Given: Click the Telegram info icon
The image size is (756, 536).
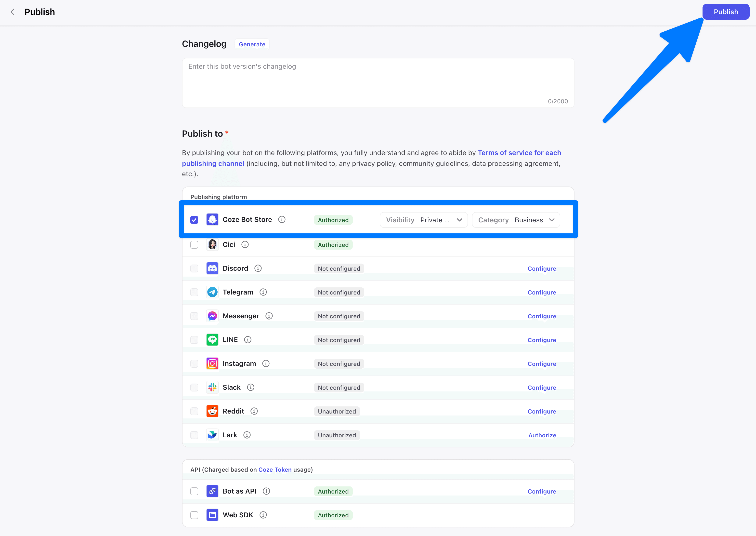Looking at the screenshot, I should coord(263,292).
